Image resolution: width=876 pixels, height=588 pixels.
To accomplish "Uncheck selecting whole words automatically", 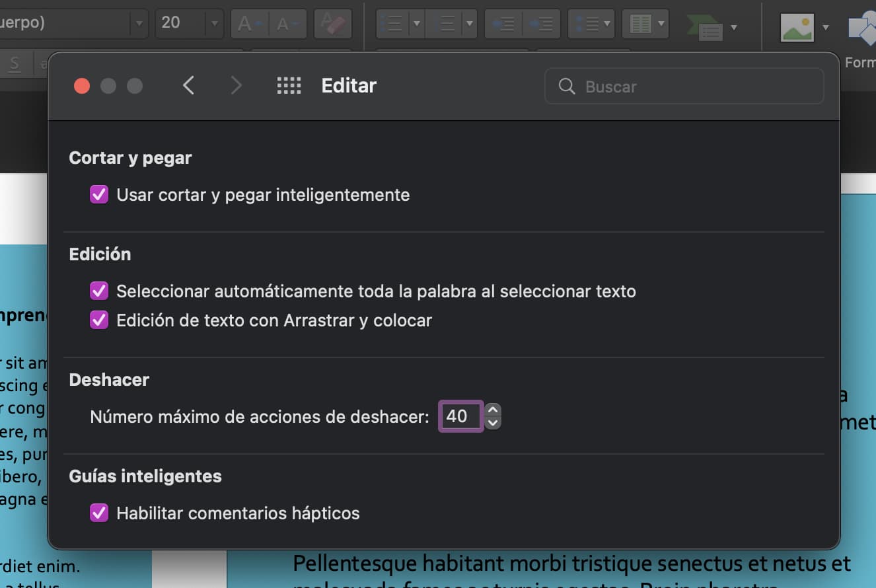I will coord(99,291).
